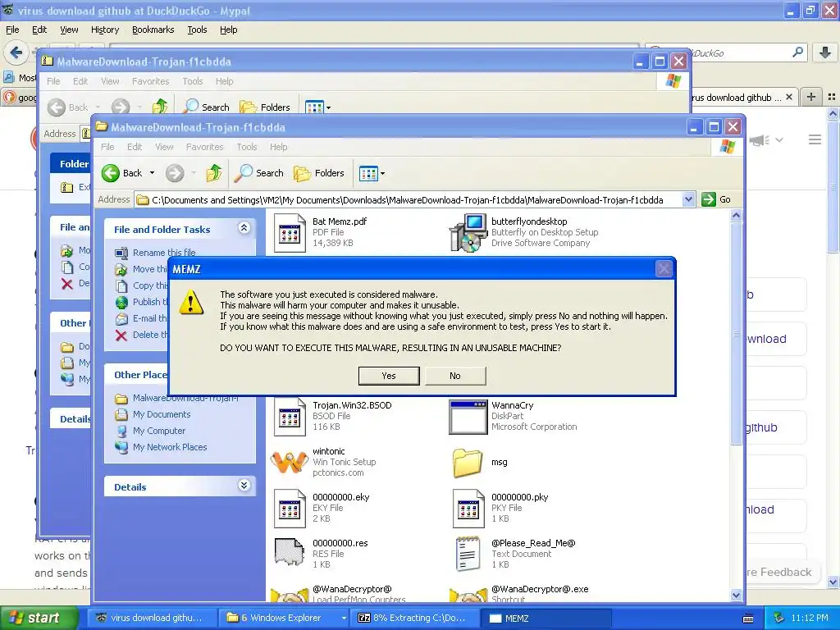Image resolution: width=840 pixels, height=630 pixels.
Task: Click the search magnifier in Mypal search box
Action: point(797,52)
